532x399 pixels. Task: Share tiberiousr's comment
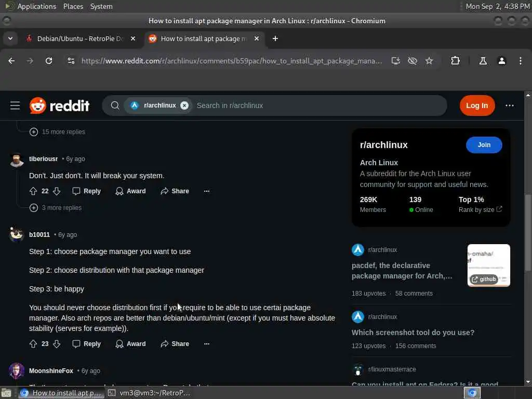click(175, 191)
